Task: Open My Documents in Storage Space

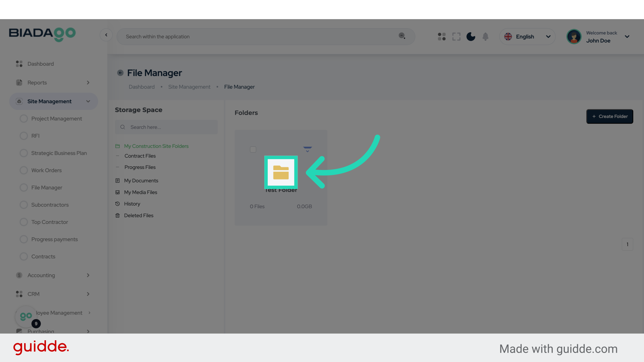Action: click(141, 181)
